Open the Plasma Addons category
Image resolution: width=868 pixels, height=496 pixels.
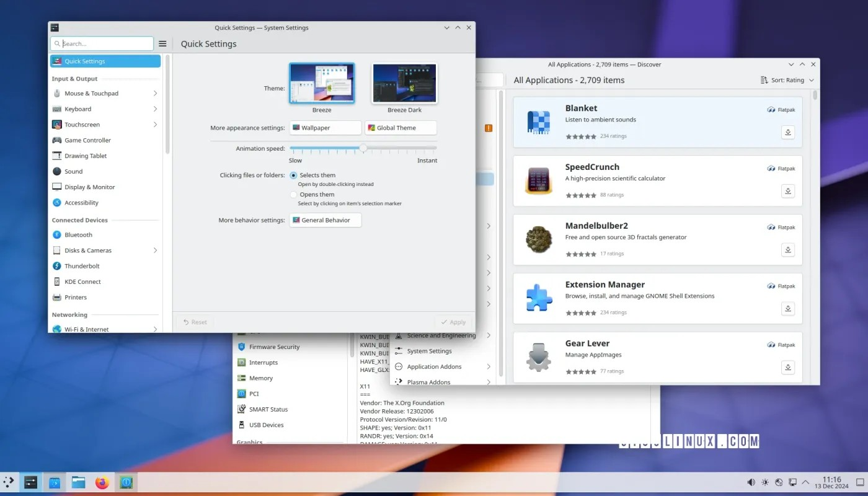(428, 382)
